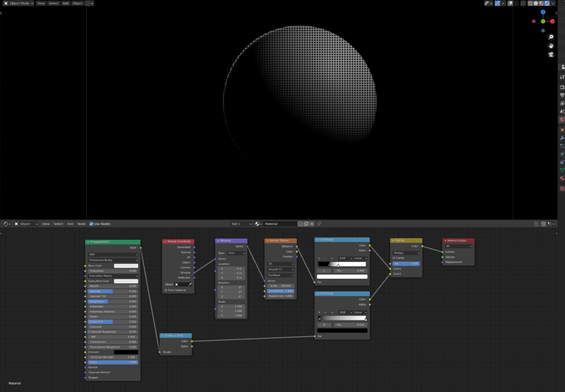This screenshot has width=565, height=392.
Task: Open the Mapping node Type dropdown
Action: click(x=236, y=253)
